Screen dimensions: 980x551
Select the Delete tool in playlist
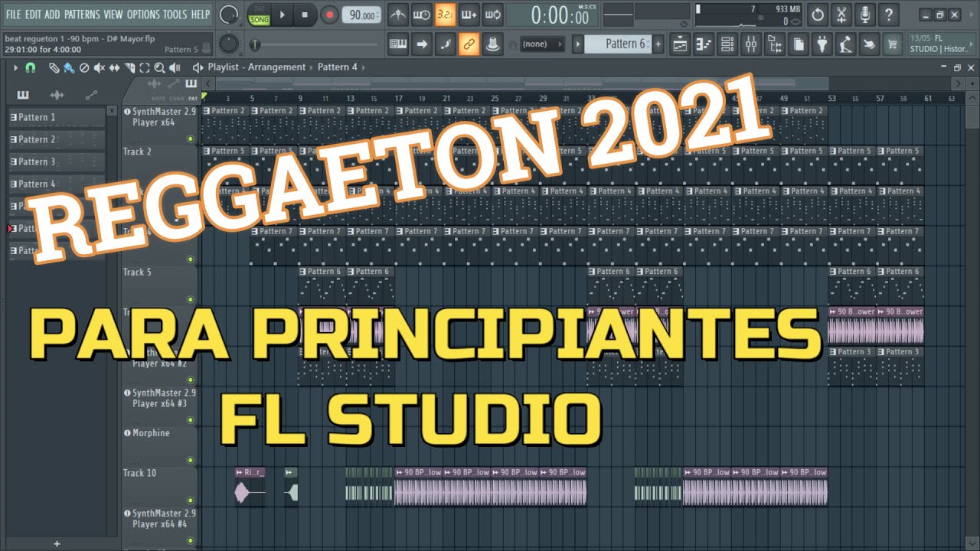click(84, 67)
